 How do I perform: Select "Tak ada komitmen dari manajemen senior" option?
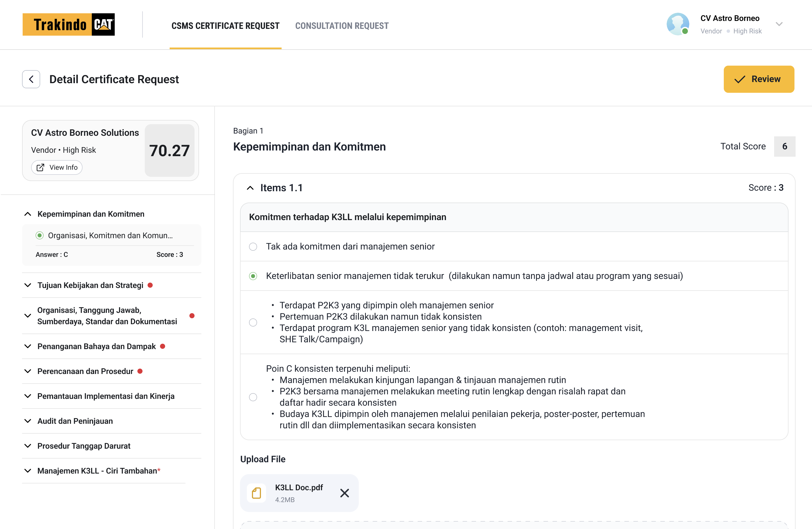coord(253,246)
